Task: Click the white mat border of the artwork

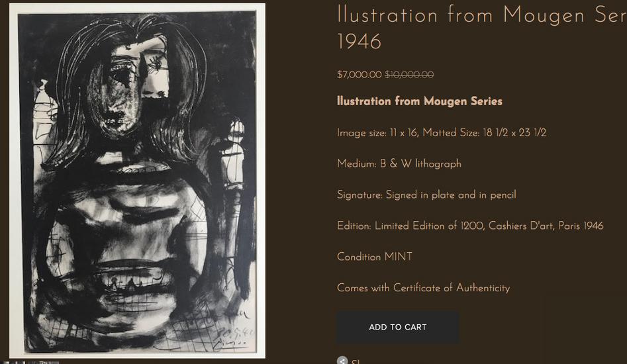Action: (x=137, y=8)
